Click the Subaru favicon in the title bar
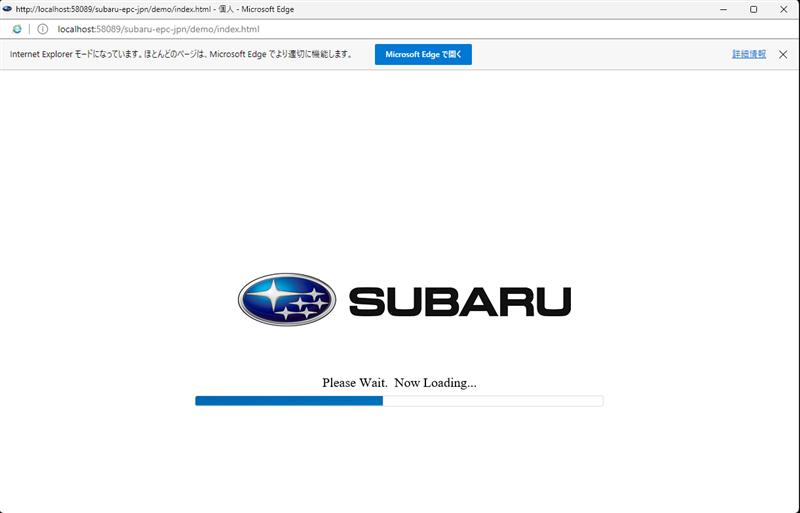Screen dimensions: 800x513 tap(7, 9)
